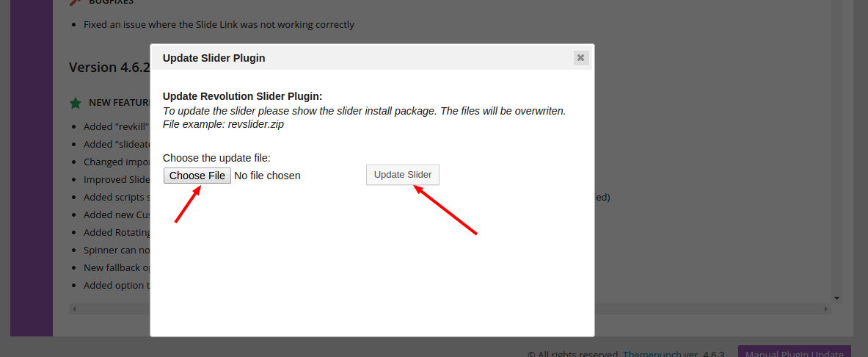Click the 'Spinner can no' list item

[117, 250]
